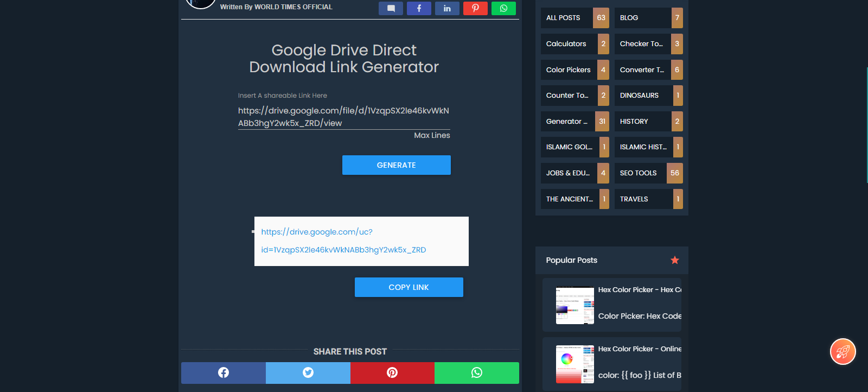Share on LinkedIn using the top icon row
Viewport: 868px width, 392px height.
447,8
